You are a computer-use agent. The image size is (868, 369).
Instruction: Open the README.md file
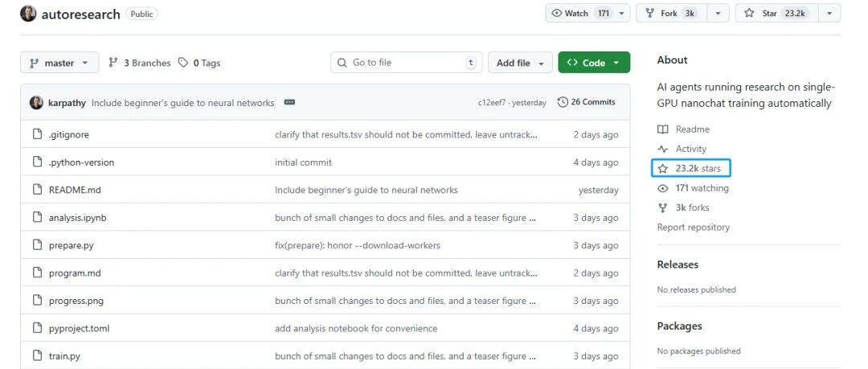tap(75, 190)
